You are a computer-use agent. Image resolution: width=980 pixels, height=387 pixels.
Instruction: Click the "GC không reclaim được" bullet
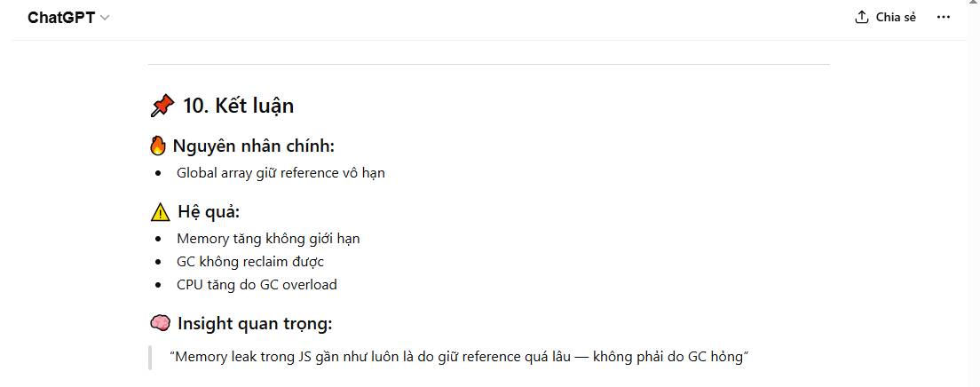tap(250, 262)
